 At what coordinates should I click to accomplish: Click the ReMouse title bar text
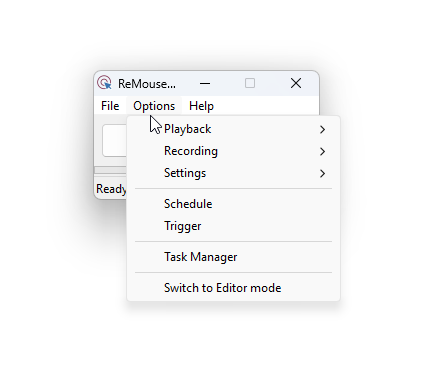click(147, 84)
